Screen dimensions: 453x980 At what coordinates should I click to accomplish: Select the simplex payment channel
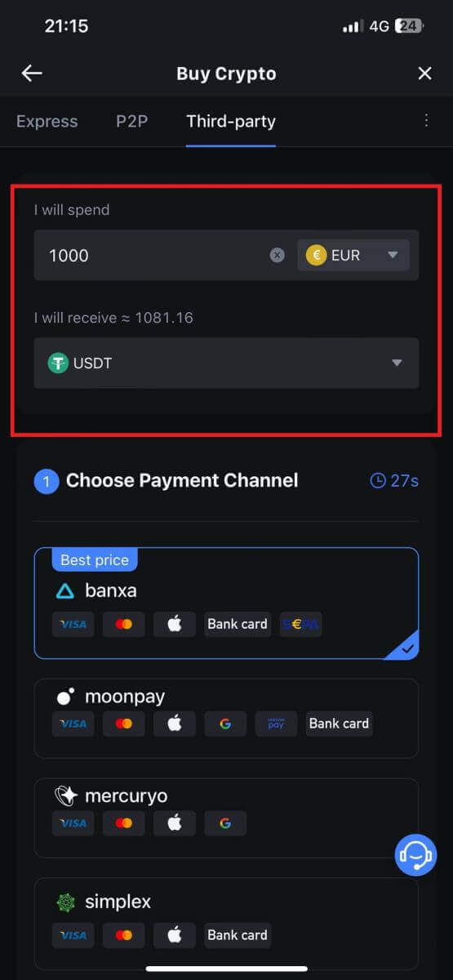pos(226,923)
